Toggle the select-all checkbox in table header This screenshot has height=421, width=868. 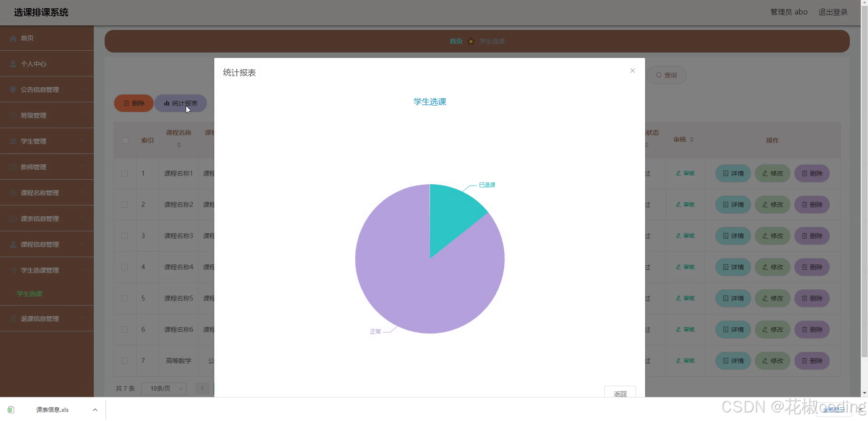[125, 140]
